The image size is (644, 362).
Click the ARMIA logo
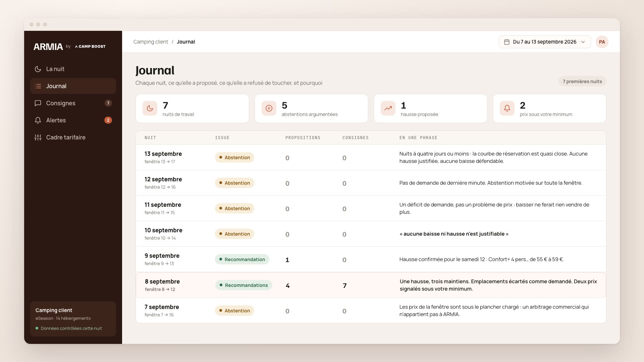(48, 47)
